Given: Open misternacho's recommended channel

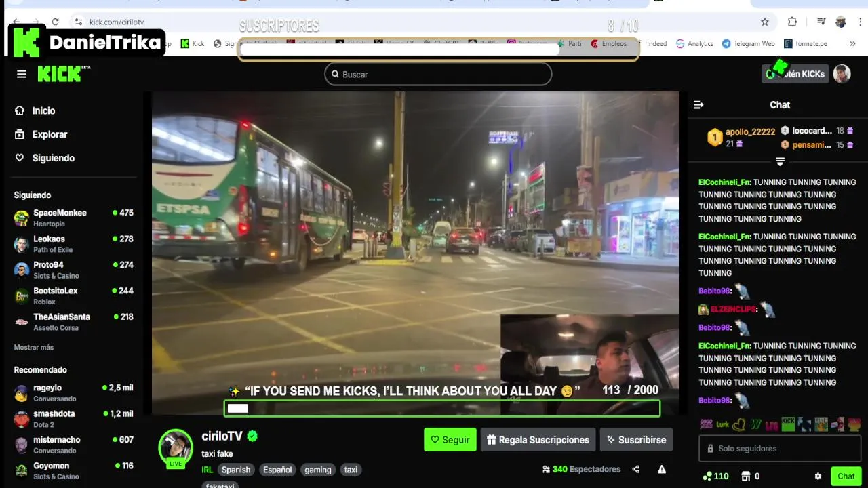Looking at the screenshot, I should (x=73, y=445).
